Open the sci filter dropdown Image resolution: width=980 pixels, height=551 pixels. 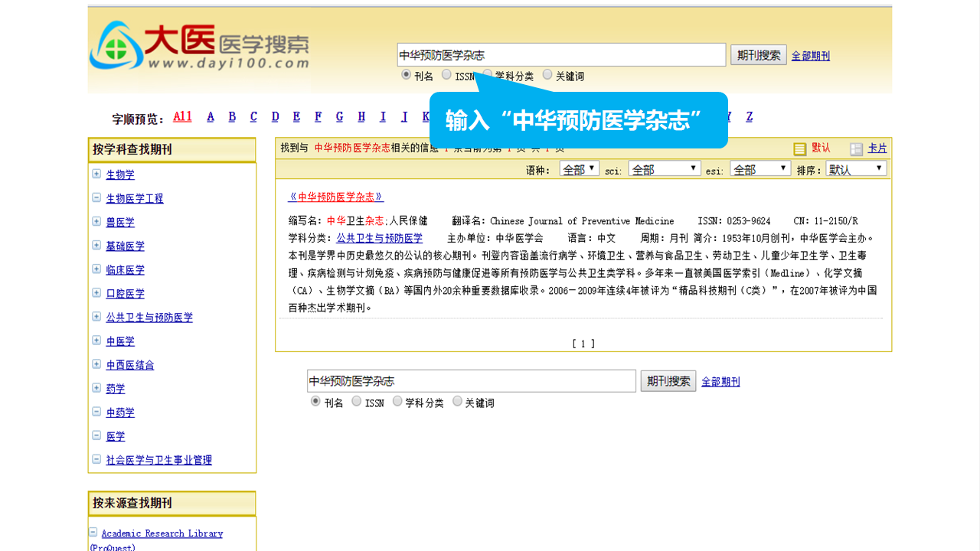click(x=664, y=169)
